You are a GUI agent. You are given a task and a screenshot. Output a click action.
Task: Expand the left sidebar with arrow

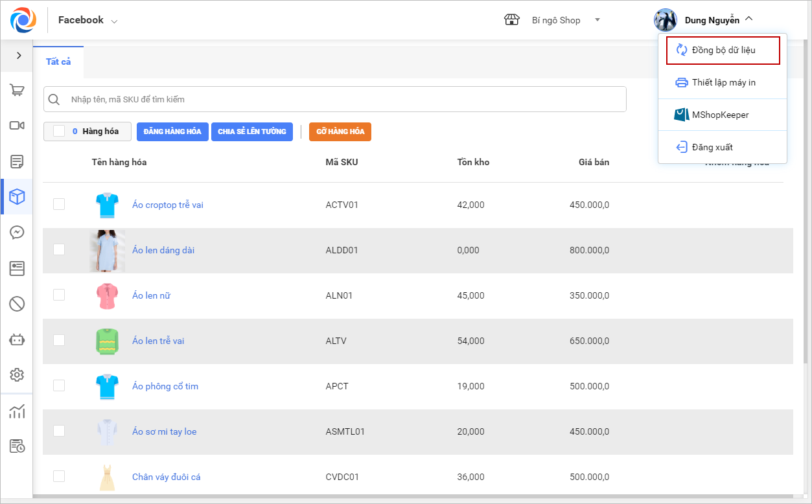[18, 56]
